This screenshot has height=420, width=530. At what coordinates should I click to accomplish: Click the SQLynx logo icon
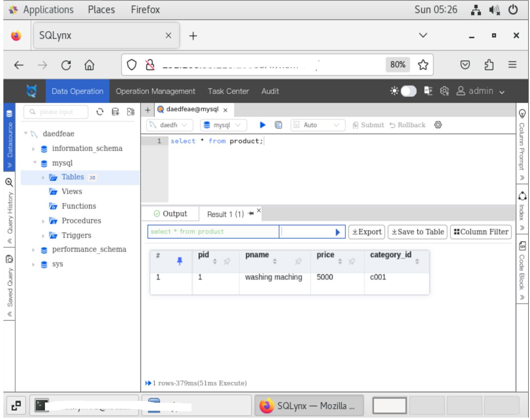coord(32,91)
